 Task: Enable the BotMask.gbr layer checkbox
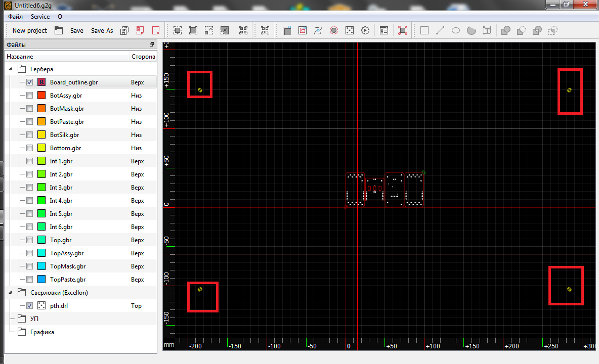point(30,109)
